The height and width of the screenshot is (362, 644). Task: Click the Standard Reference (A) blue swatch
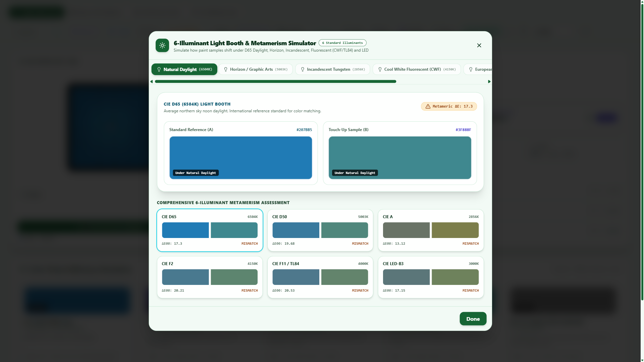[241, 158]
